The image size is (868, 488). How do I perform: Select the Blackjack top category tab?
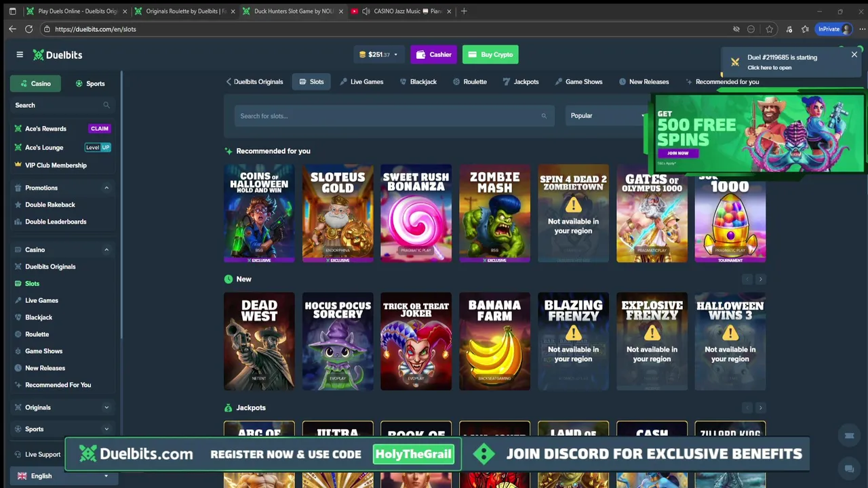tap(418, 82)
